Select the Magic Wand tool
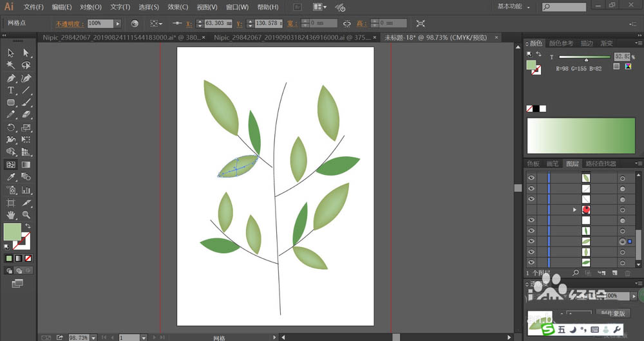The image size is (644, 341). pos(11,65)
